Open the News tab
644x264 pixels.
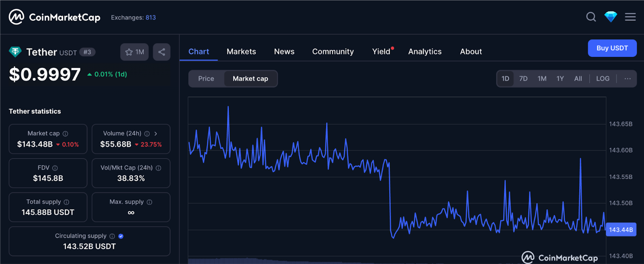pyautogui.click(x=284, y=52)
